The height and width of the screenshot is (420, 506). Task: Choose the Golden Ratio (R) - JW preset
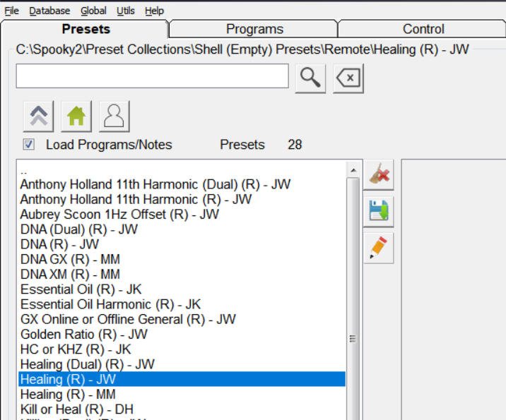(x=84, y=335)
